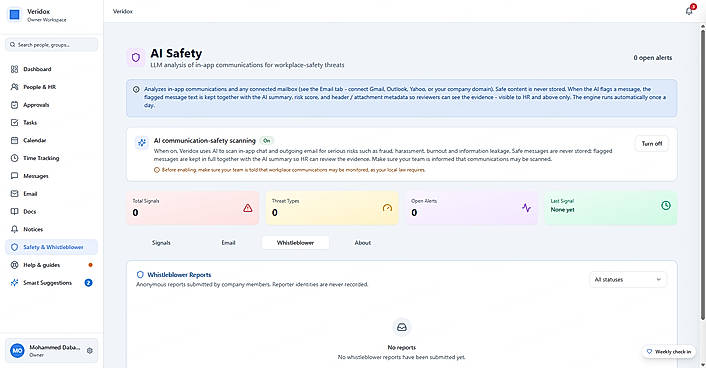Click the Dashboard grid icon
The width and height of the screenshot is (706, 368).
tap(14, 69)
